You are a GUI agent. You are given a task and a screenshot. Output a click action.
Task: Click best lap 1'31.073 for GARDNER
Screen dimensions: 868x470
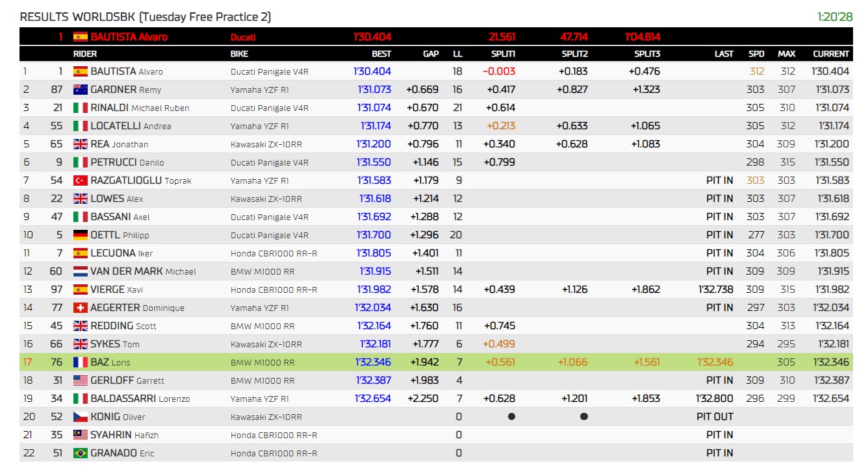click(x=374, y=90)
